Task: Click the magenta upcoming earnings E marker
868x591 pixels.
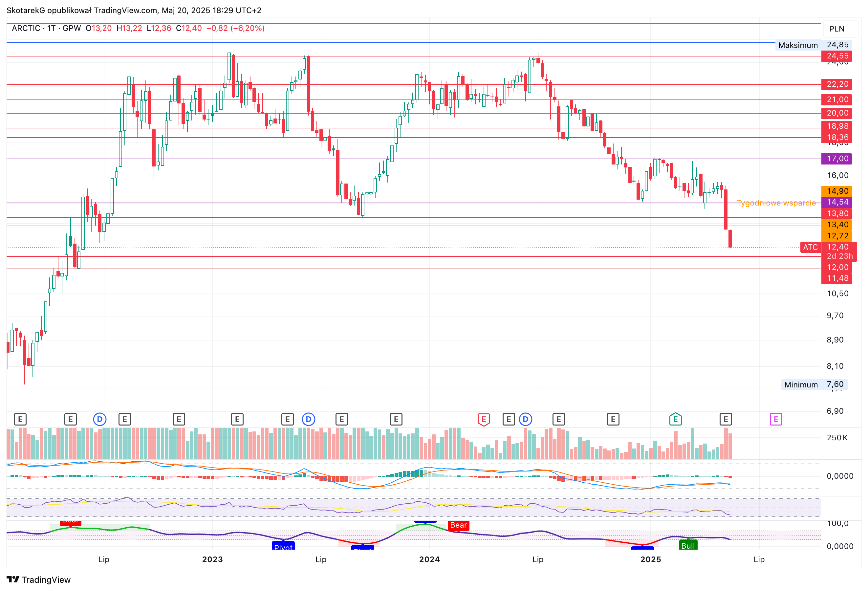Action: 776,419
